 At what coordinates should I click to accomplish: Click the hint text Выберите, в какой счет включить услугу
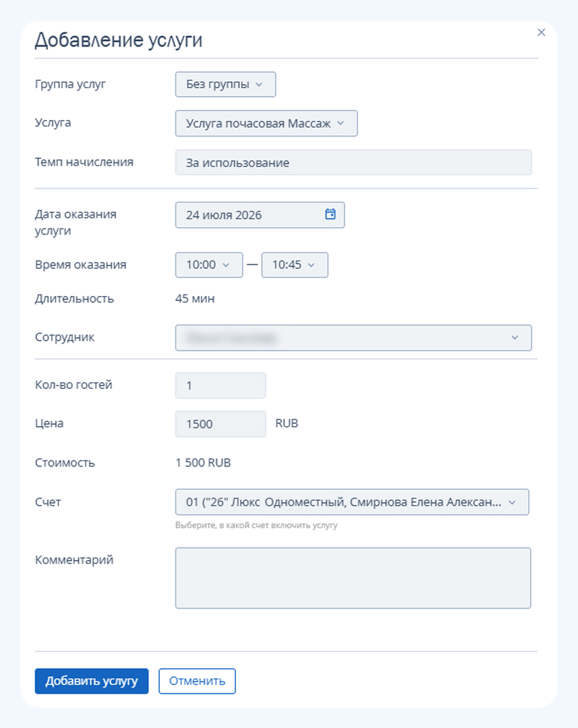point(256,526)
